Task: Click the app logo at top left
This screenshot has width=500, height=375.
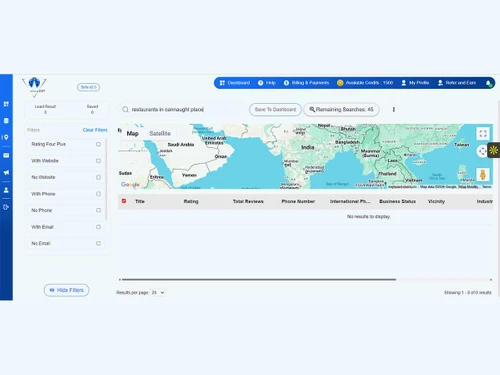Action: (34, 87)
